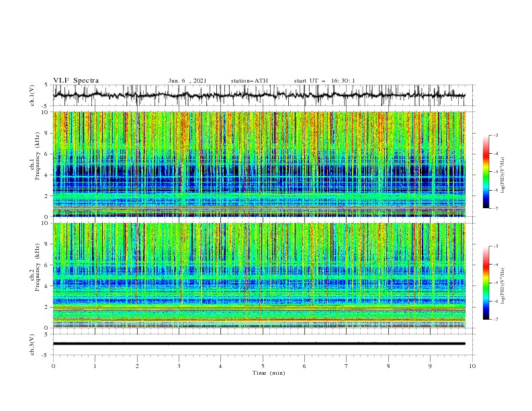Click inside the ch.1 spectrogram panel
Image resolution: width=532 pixels, height=411 pixels.
[259, 164]
